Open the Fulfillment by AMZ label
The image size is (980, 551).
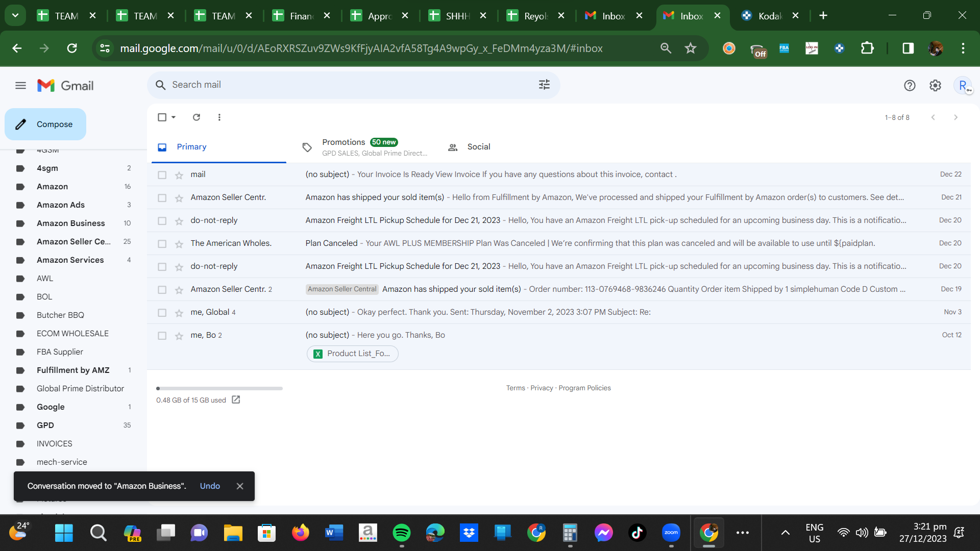coord(74,370)
